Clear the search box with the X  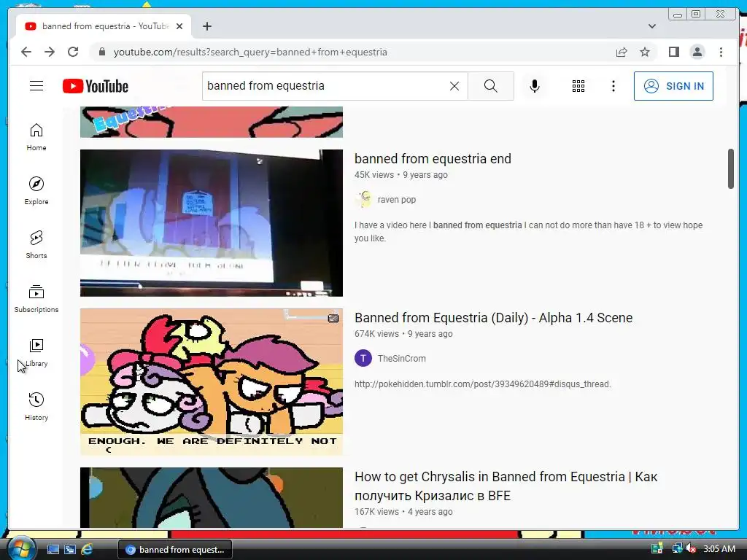454,86
